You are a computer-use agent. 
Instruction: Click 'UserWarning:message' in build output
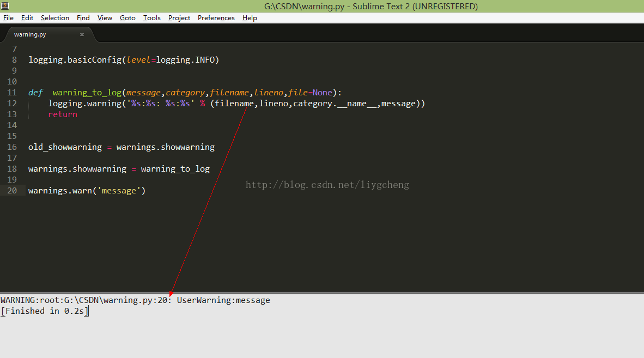(223, 300)
